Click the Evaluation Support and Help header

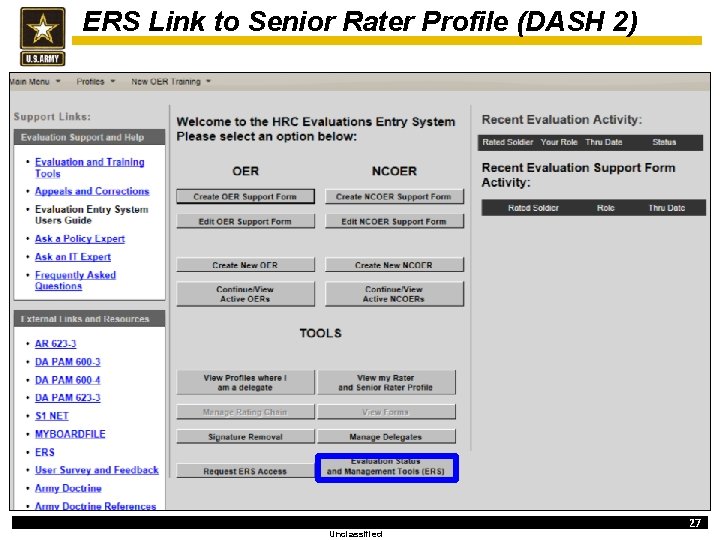(90, 137)
